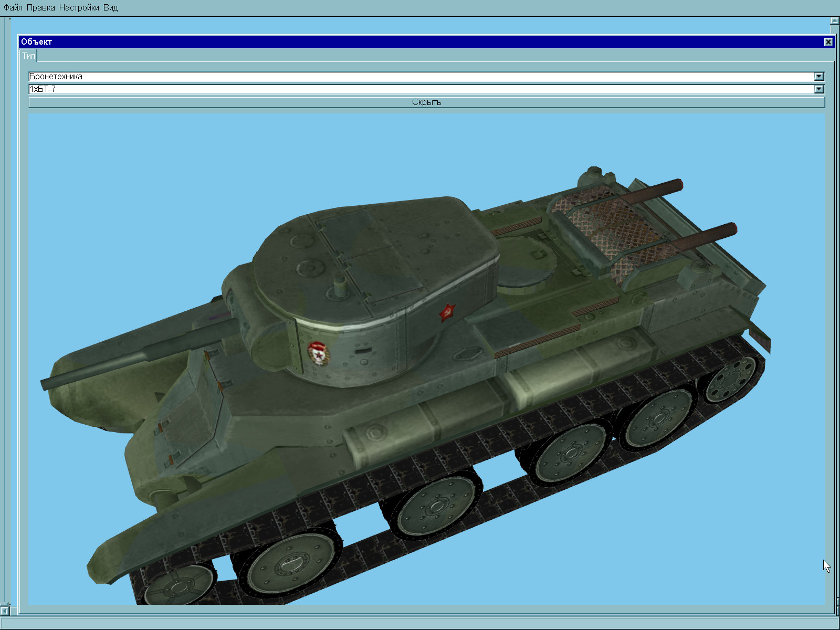Image resolution: width=840 pixels, height=630 pixels.
Task: Open the Вид menu
Action: [110, 7]
